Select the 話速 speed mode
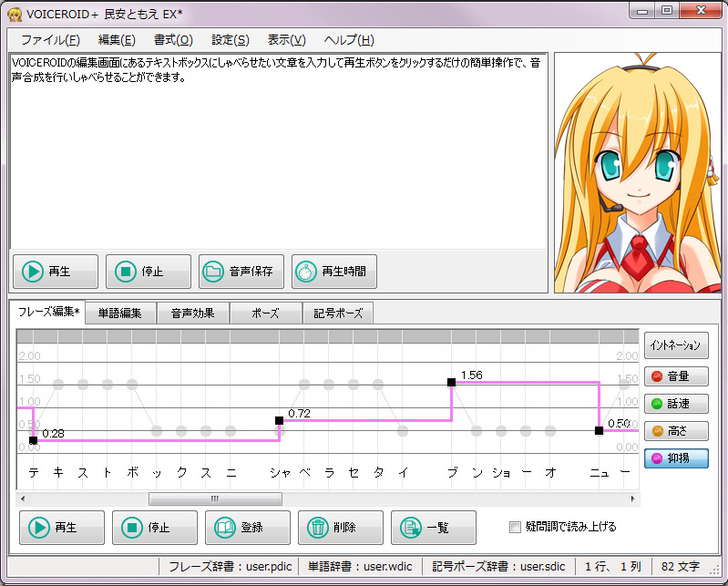 tap(676, 404)
